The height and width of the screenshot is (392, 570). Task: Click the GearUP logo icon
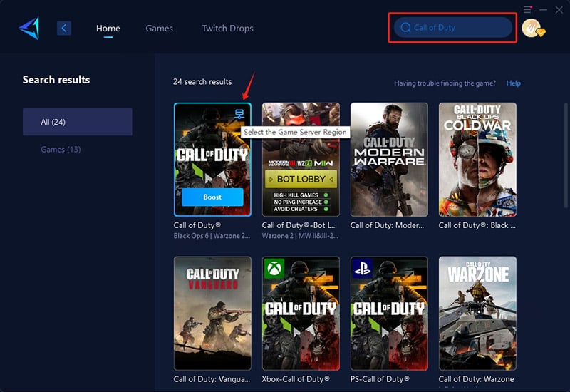[29, 28]
